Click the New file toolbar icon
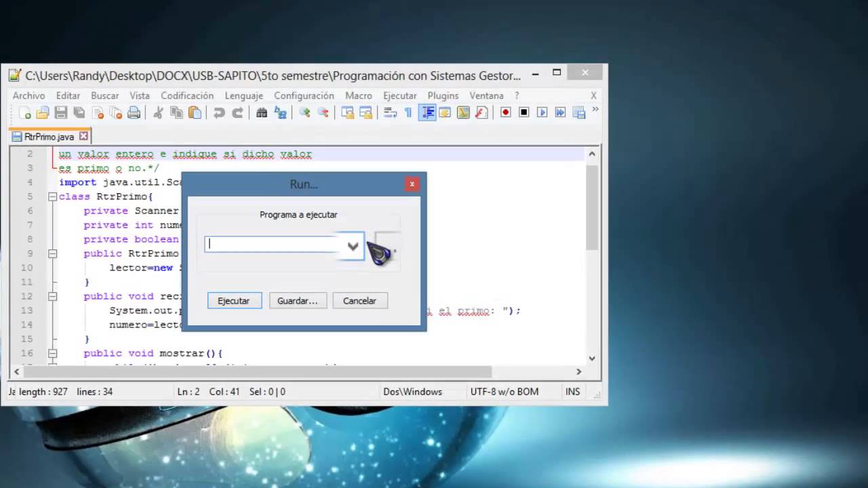This screenshot has height=488, width=868. click(x=24, y=113)
